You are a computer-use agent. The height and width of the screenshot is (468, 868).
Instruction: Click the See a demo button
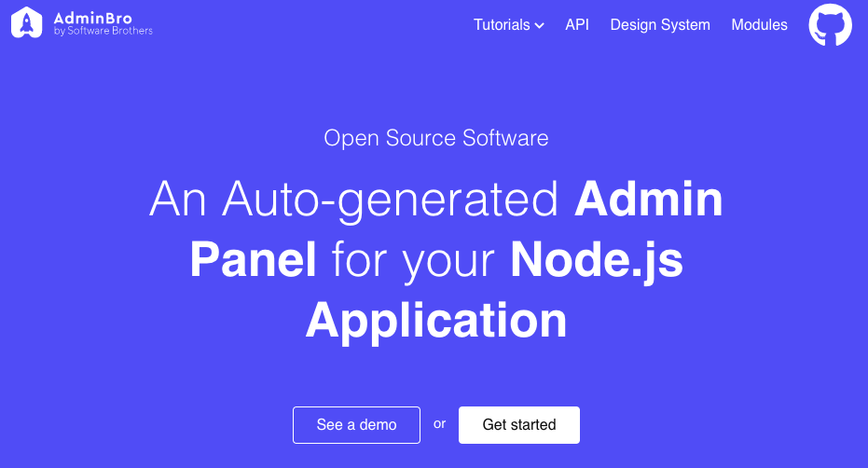pos(356,425)
